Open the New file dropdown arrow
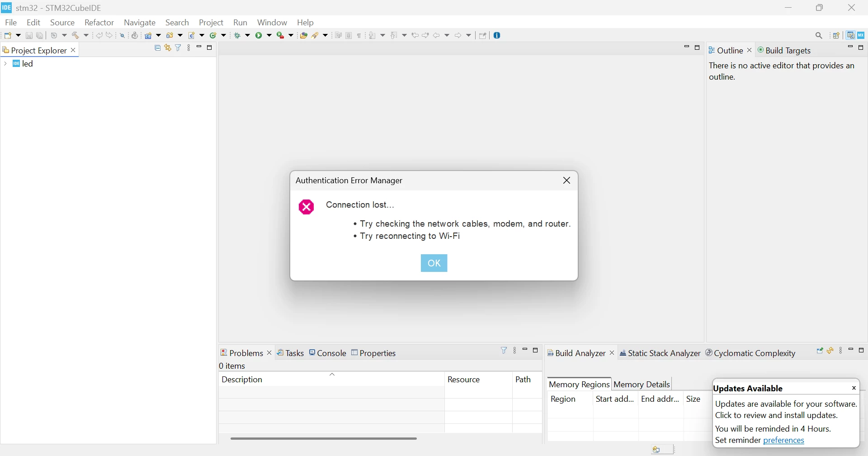The image size is (868, 456). [19, 35]
